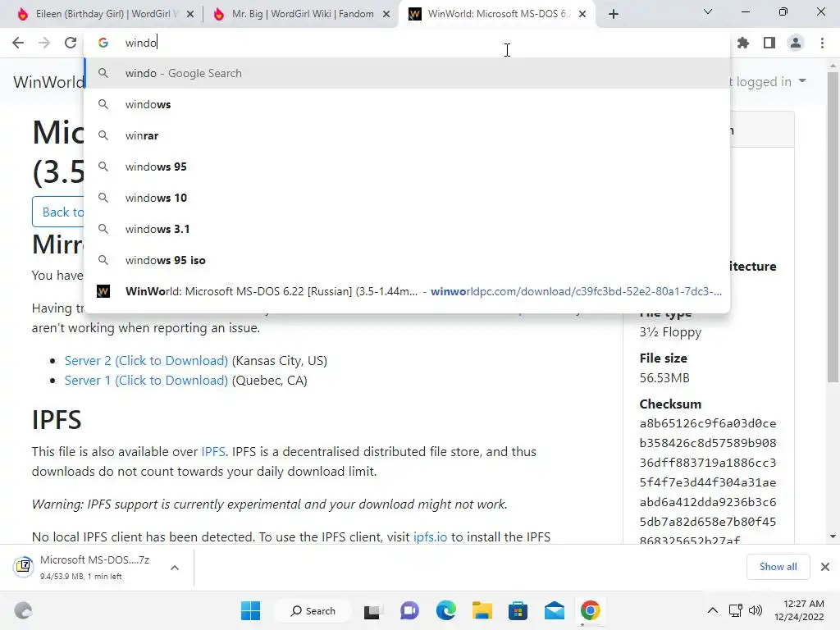Select the 'windows 3.1' suggestion
The width and height of the screenshot is (840, 630).
407,229
